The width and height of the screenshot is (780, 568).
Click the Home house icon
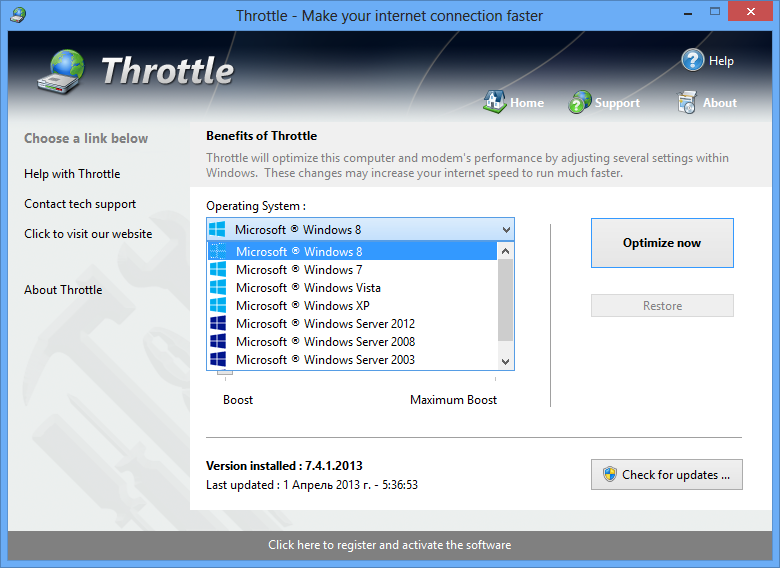tap(494, 102)
